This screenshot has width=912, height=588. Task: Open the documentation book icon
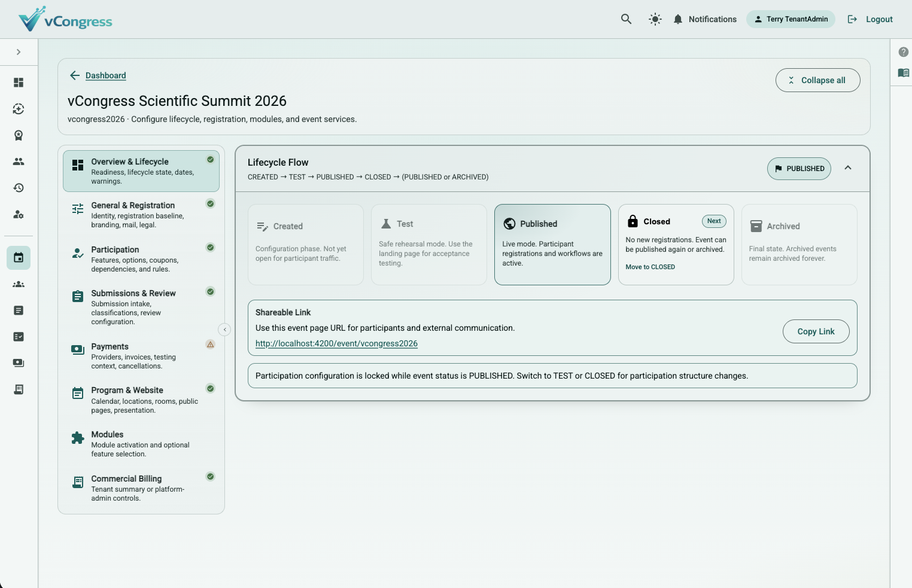tap(904, 73)
